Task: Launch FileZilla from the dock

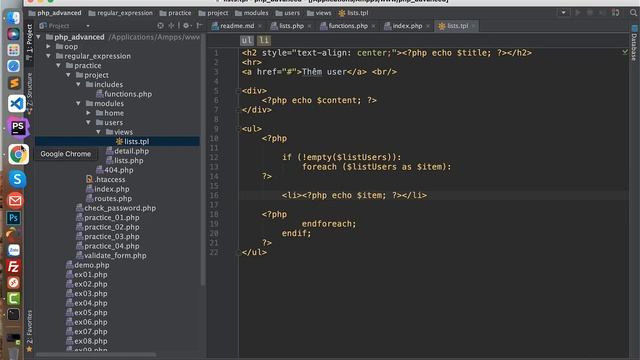Action: pos(13,267)
